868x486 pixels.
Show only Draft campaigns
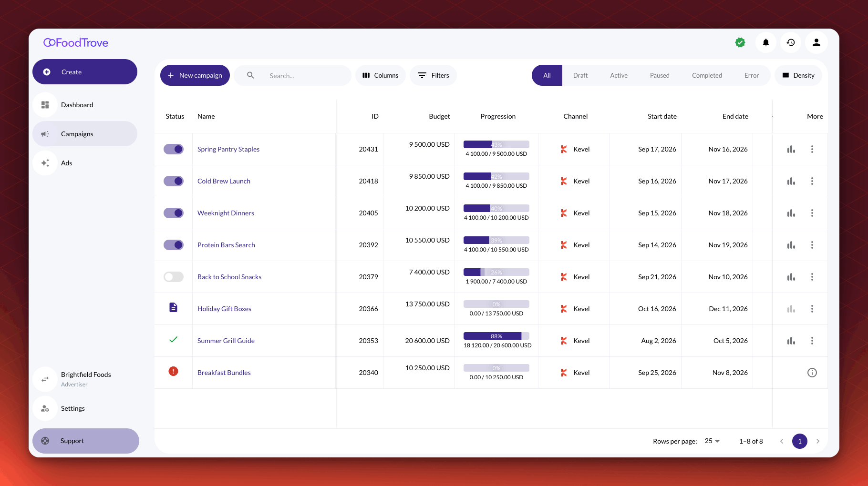[580, 75]
